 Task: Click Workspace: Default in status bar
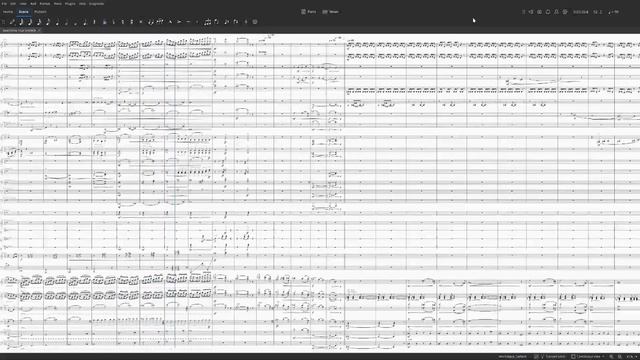pyautogui.click(x=512, y=356)
